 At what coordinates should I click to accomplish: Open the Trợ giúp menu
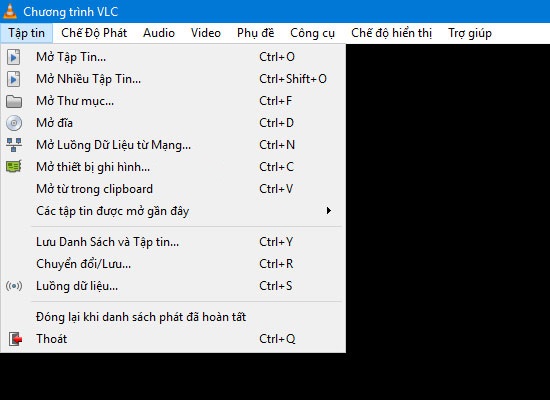470,33
